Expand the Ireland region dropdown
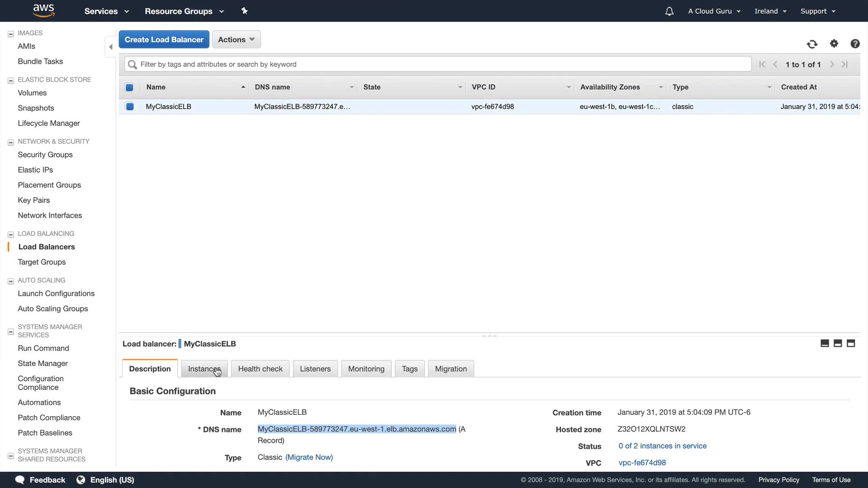The width and height of the screenshot is (868, 488). pos(770,11)
